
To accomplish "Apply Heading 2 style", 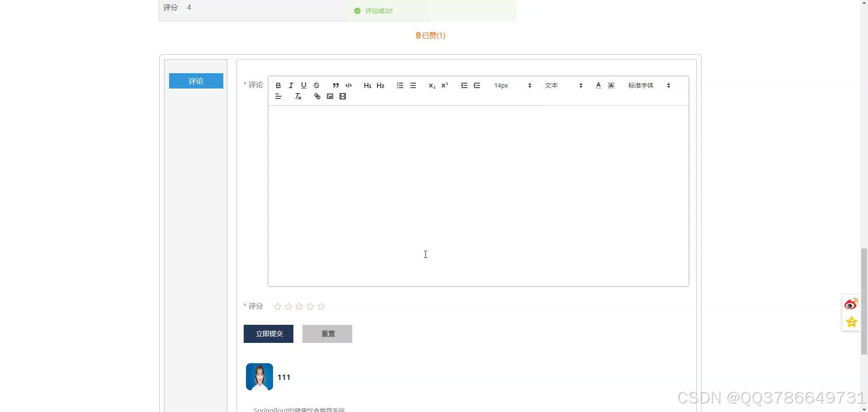I will (380, 85).
